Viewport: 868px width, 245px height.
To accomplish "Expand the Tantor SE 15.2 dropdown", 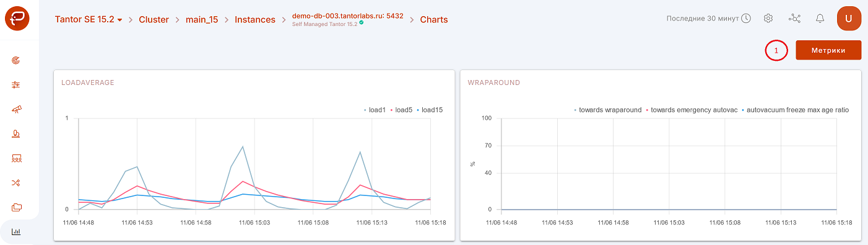I will point(89,19).
